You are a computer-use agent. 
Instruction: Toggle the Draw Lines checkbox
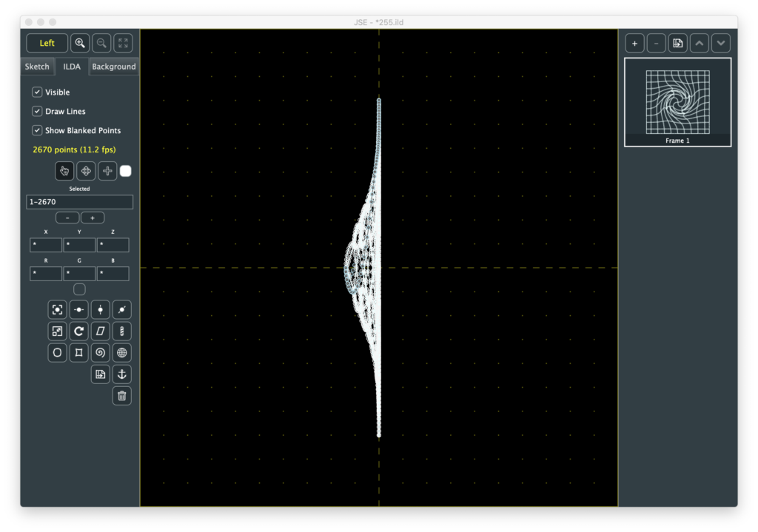click(x=37, y=112)
